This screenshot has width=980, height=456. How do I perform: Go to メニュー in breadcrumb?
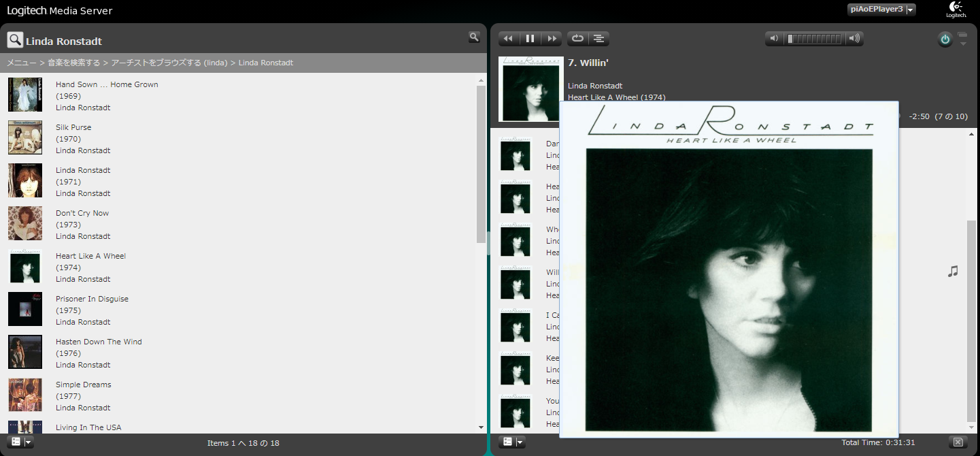pyautogui.click(x=22, y=63)
